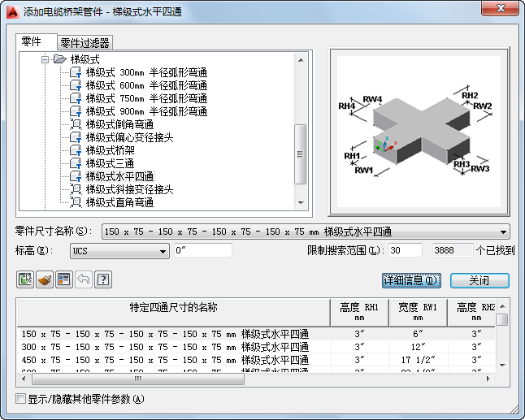Screen dimensions: 525x420
Task: Click icon next to 梯级式倒角弯通
Action: click(x=76, y=124)
